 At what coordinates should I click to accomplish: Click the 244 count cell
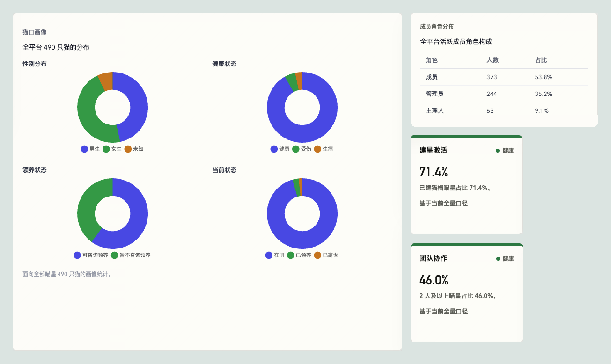(492, 94)
